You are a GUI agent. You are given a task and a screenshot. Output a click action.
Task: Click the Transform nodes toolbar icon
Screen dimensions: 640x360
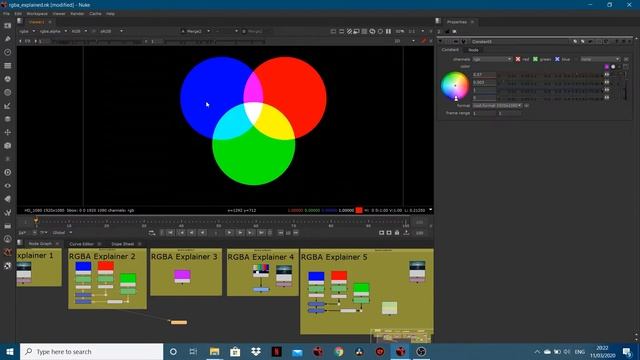pos(7,132)
